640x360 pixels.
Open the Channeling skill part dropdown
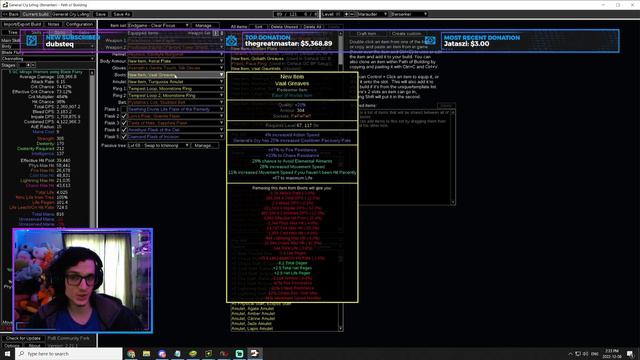pyautogui.click(x=47, y=59)
